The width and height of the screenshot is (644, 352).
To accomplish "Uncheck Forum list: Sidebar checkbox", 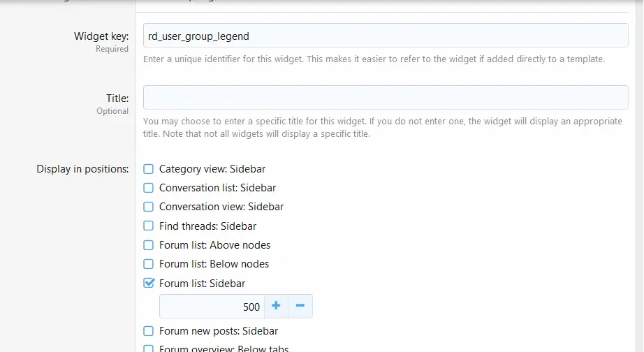I will tap(149, 283).
